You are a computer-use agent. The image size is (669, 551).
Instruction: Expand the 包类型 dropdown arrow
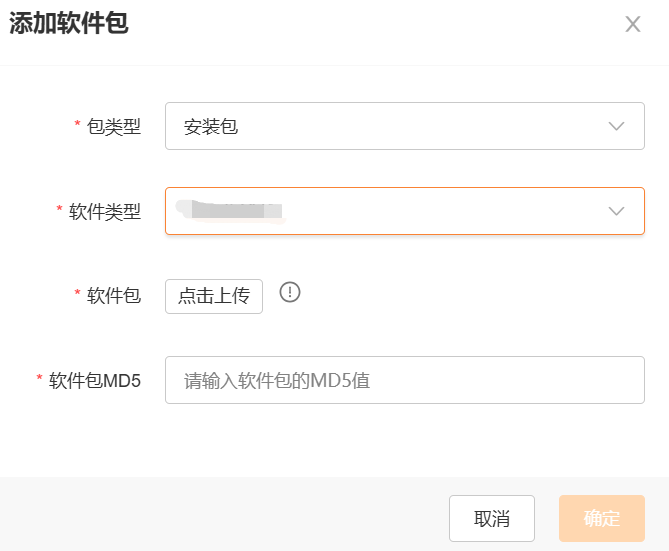click(x=616, y=126)
